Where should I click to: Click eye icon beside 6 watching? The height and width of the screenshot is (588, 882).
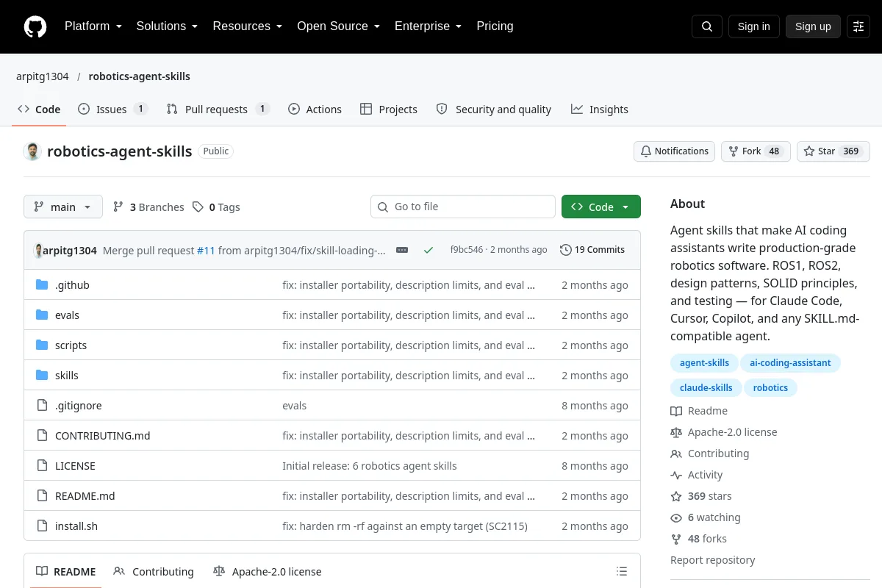pyautogui.click(x=676, y=517)
